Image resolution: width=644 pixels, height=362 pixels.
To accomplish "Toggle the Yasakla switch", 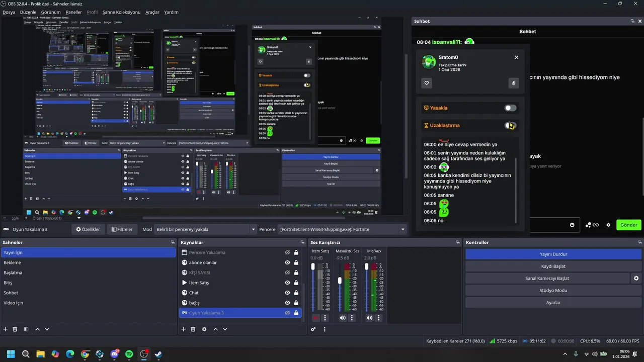I will [x=511, y=108].
